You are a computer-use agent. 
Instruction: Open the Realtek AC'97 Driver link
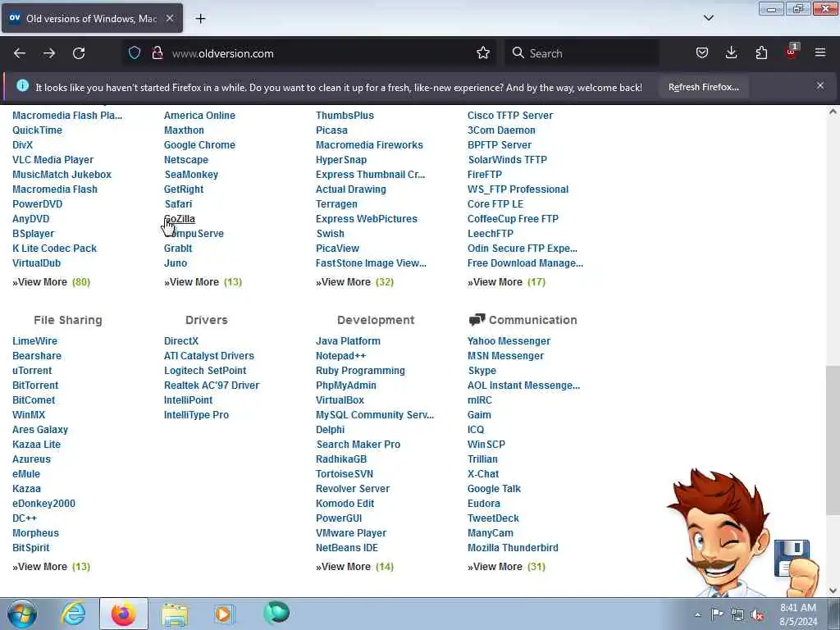pyautogui.click(x=212, y=386)
